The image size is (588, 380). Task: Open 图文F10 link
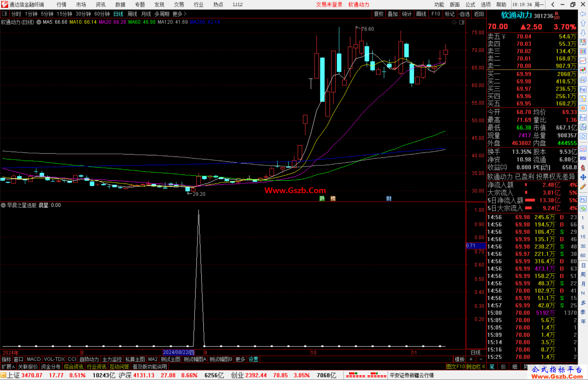(x=455, y=367)
